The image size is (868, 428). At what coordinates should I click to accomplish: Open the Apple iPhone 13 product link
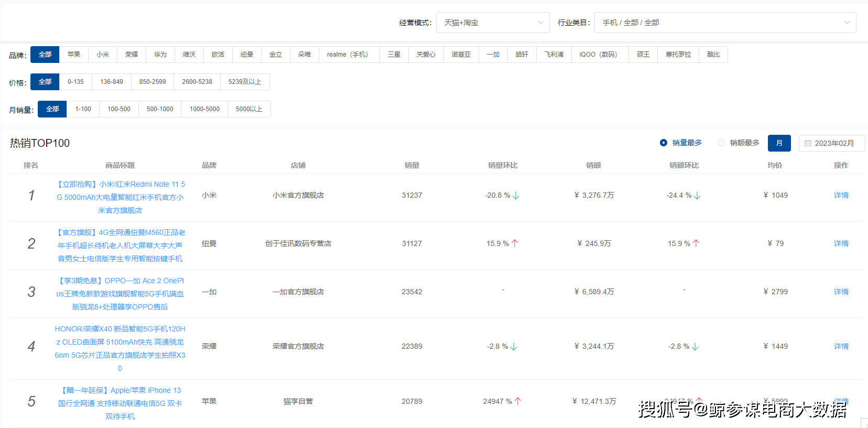tap(120, 403)
